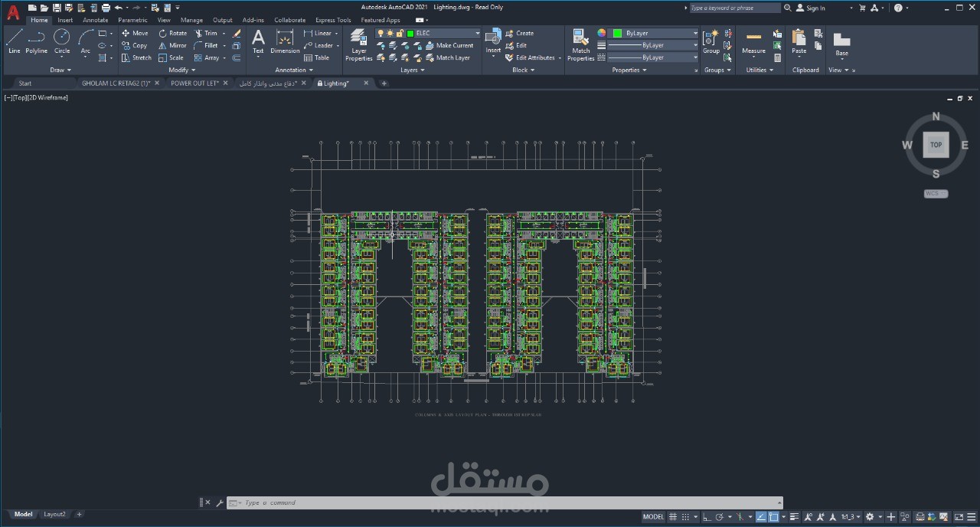Add a new drawing tab with plus

(384, 83)
